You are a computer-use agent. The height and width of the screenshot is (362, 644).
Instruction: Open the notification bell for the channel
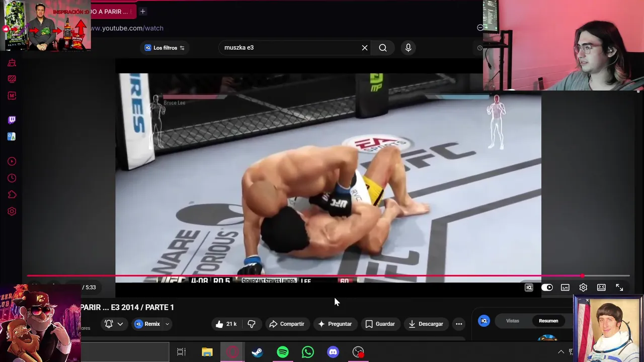pos(109,324)
